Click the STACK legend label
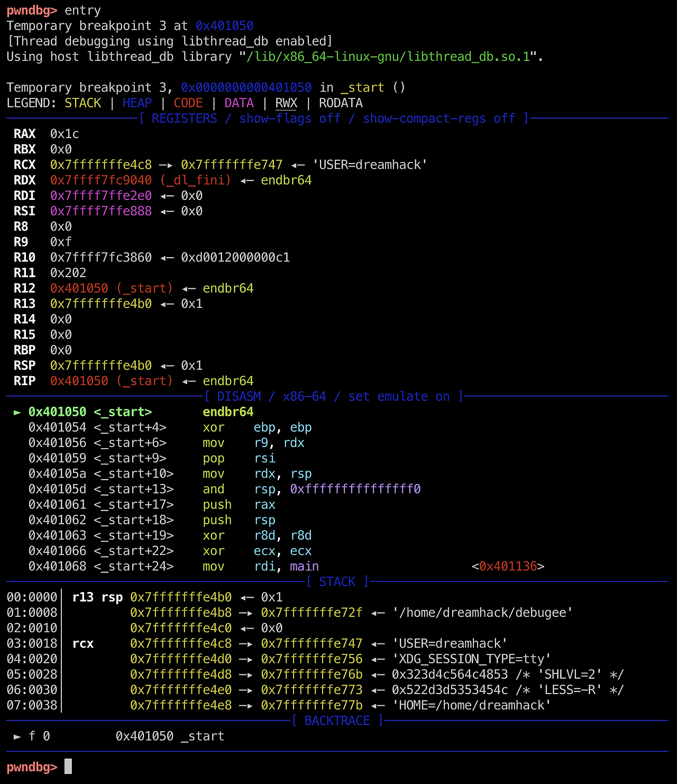The height and width of the screenshot is (784, 677). click(83, 103)
